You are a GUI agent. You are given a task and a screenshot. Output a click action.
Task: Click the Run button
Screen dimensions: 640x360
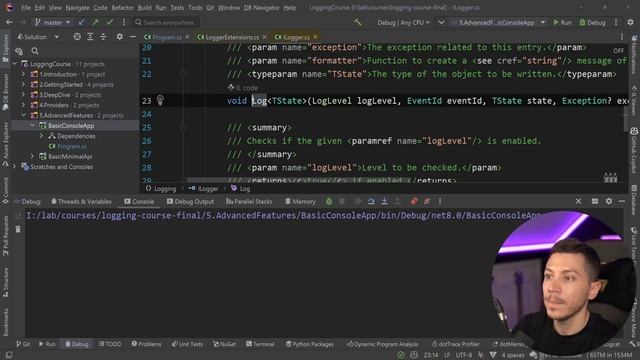pyautogui.click(x=562, y=22)
